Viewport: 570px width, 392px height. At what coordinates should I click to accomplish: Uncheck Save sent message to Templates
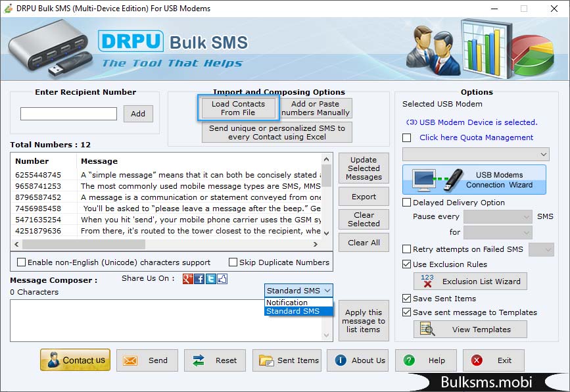407,312
